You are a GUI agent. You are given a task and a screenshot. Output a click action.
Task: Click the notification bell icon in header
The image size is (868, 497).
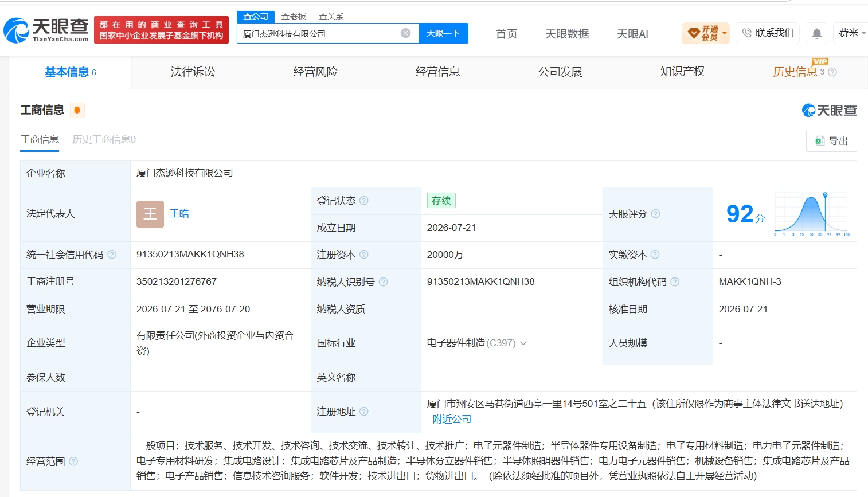click(x=817, y=34)
